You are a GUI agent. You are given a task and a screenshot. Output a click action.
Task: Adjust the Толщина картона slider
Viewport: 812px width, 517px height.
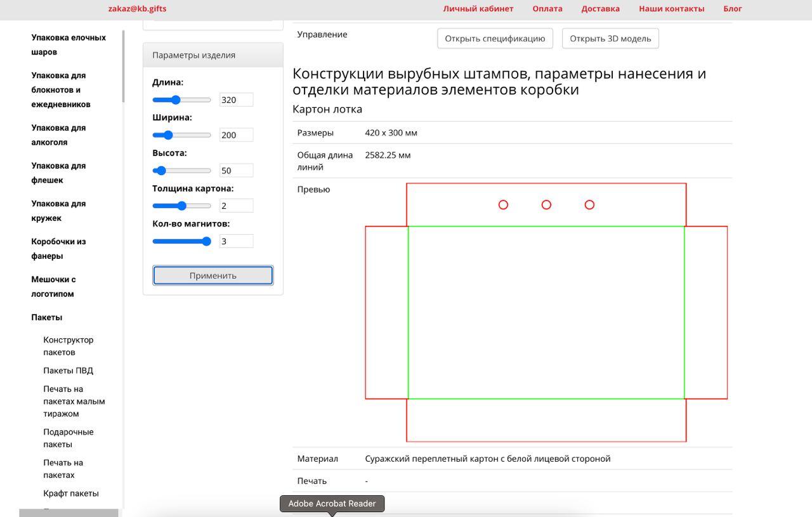(x=182, y=206)
